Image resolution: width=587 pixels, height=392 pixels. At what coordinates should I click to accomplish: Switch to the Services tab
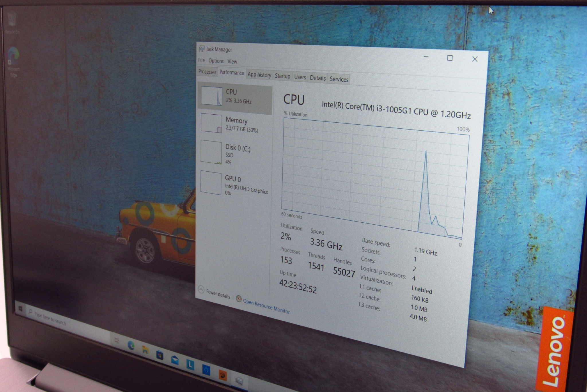point(339,79)
